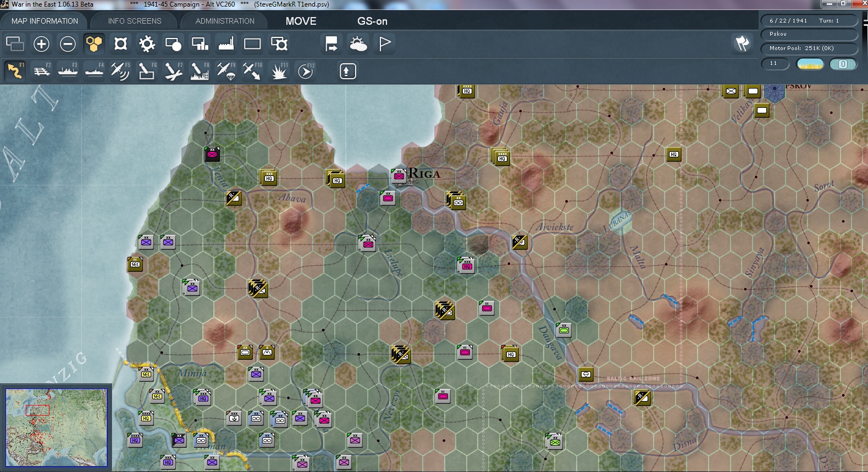The height and width of the screenshot is (472, 868).
Task: Activate Air Transport mode (F9)
Action: tap(226, 71)
